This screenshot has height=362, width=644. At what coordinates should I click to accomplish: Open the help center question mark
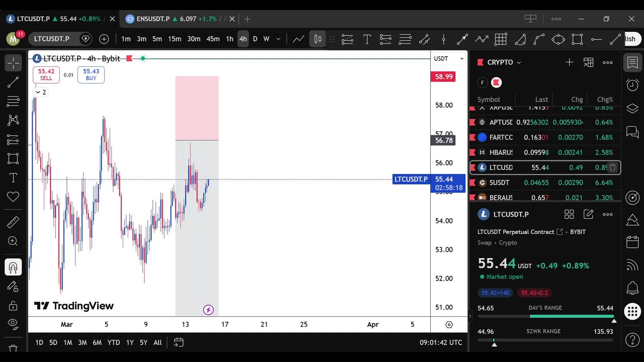pos(632,340)
